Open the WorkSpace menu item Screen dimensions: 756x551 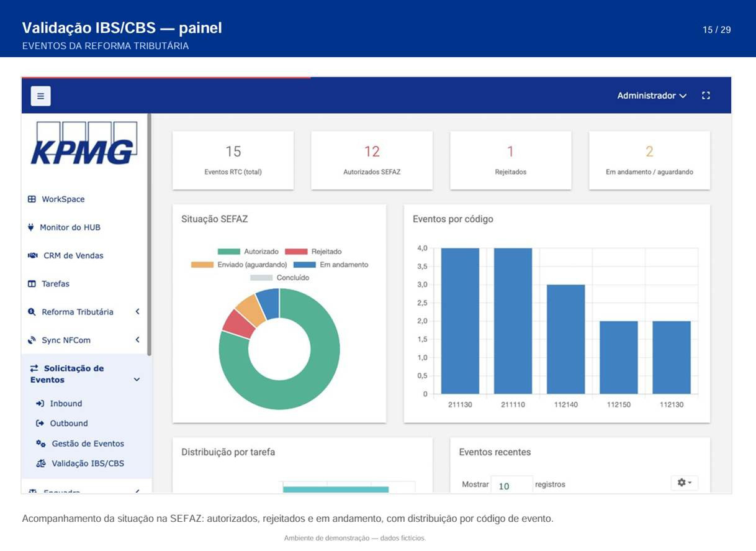coord(63,199)
